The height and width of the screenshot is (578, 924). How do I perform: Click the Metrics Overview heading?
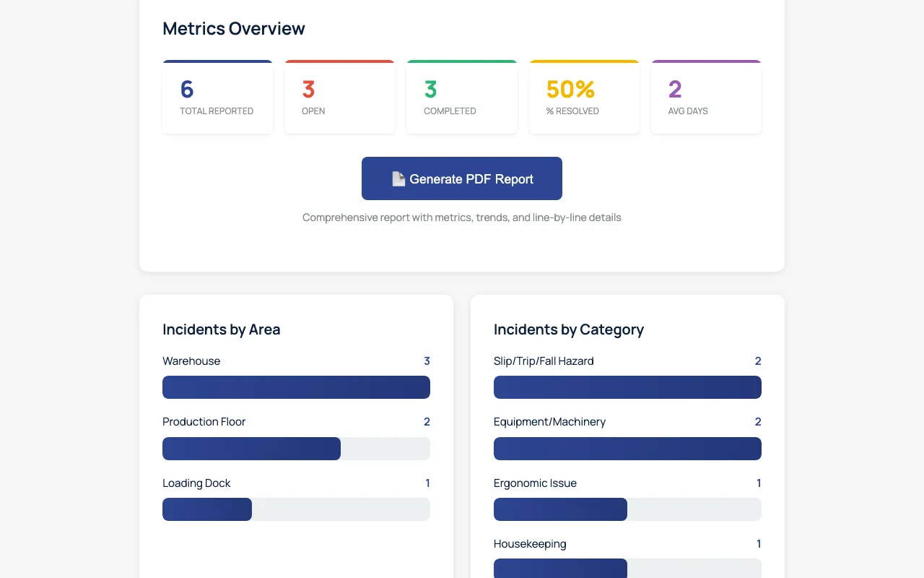click(x=234, y=29)
